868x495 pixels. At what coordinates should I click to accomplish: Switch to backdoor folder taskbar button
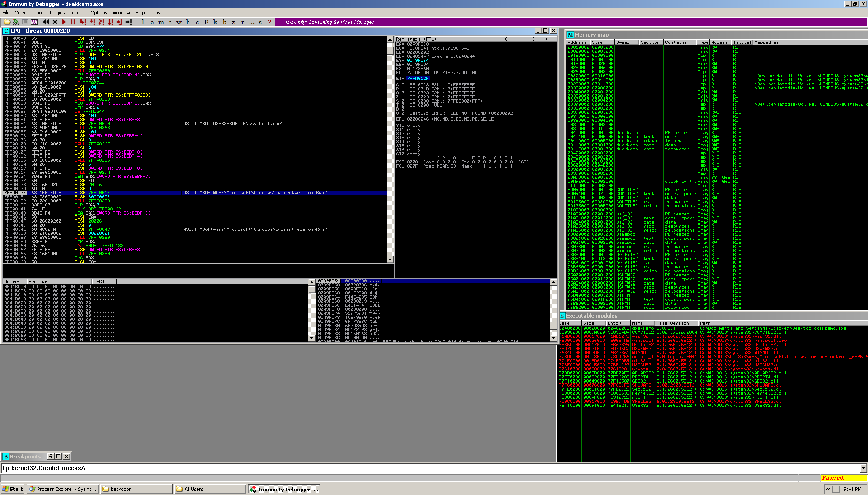(136, 489)
